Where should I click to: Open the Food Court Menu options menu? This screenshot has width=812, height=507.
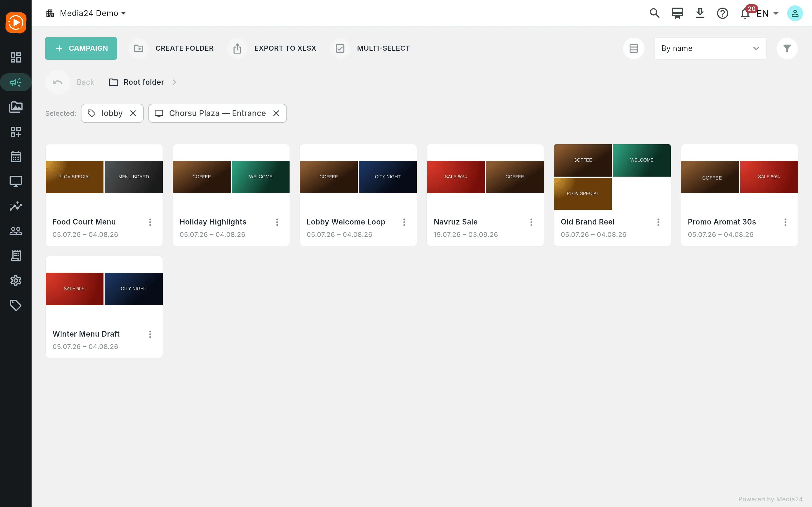tap(150, 222)
